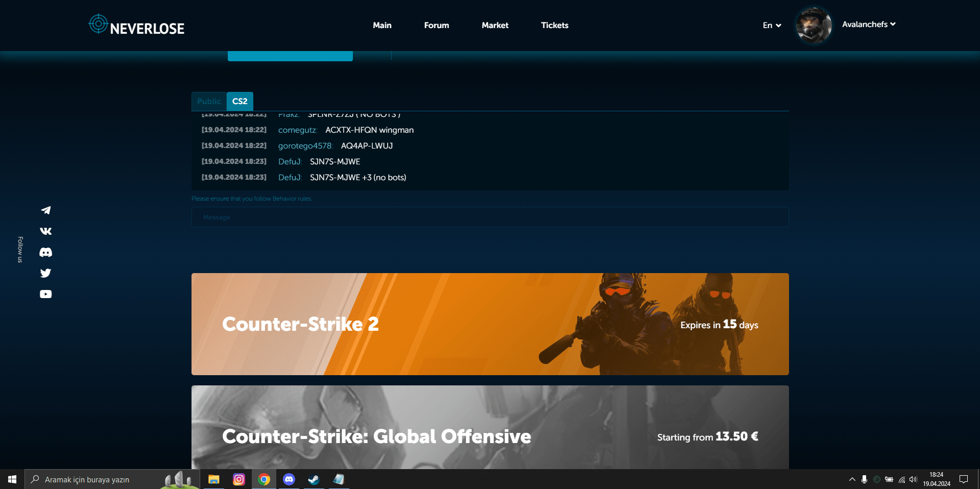Open the Windows notification center
The image size is (980, 489).
click(x=964, y=479)
